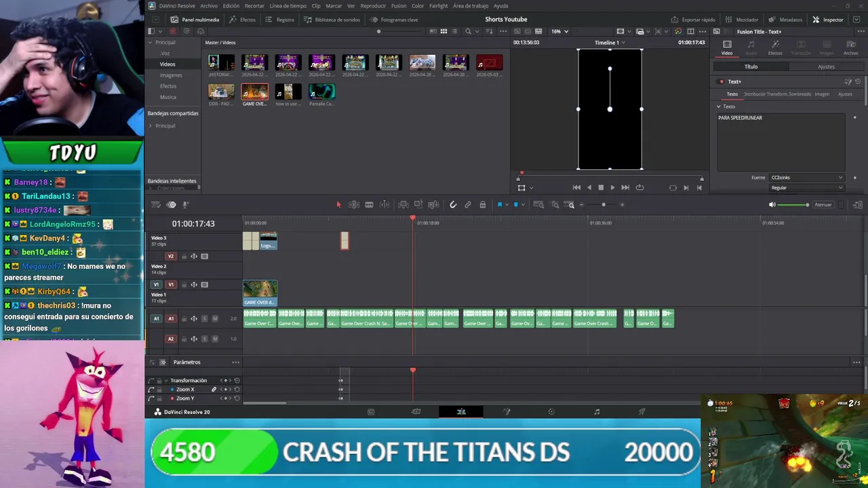The image size is (868, 488).
Task: Adjust the timeline zoom slider
Action: coord(602,205)
